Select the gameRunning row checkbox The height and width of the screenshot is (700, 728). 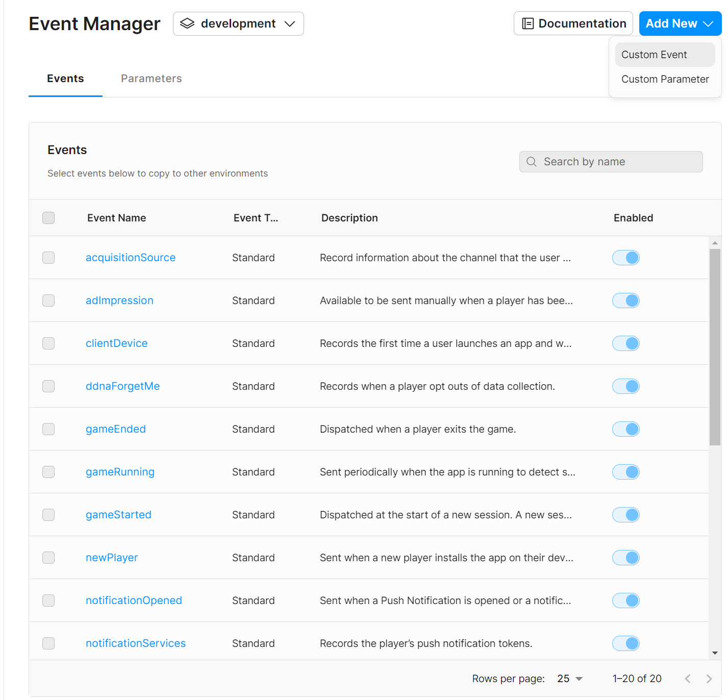(x=48, y=472)
